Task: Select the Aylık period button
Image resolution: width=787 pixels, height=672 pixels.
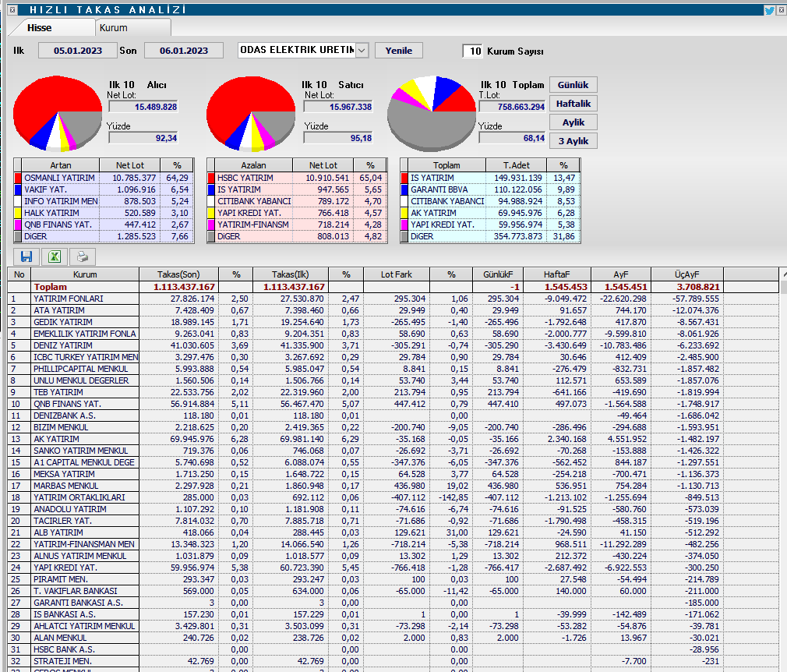Action: point(573,122)
